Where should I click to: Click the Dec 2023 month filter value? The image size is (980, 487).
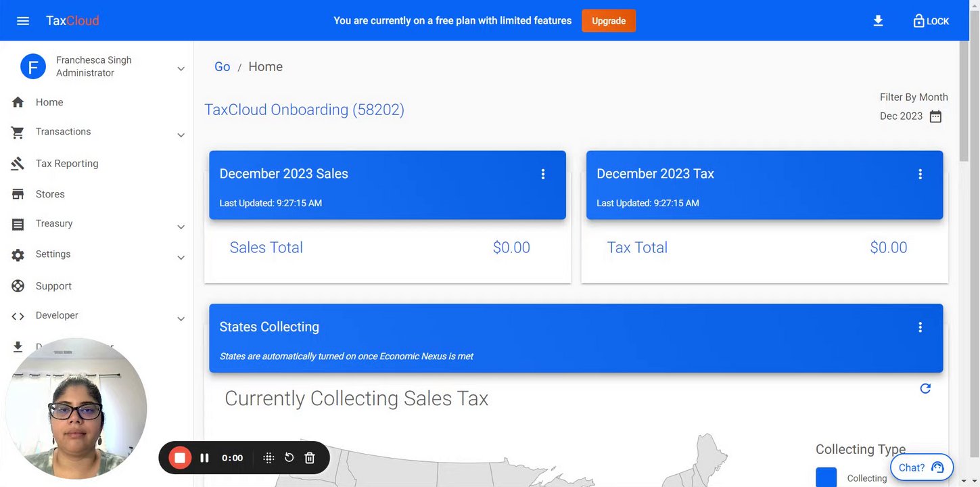click(901, 116)
